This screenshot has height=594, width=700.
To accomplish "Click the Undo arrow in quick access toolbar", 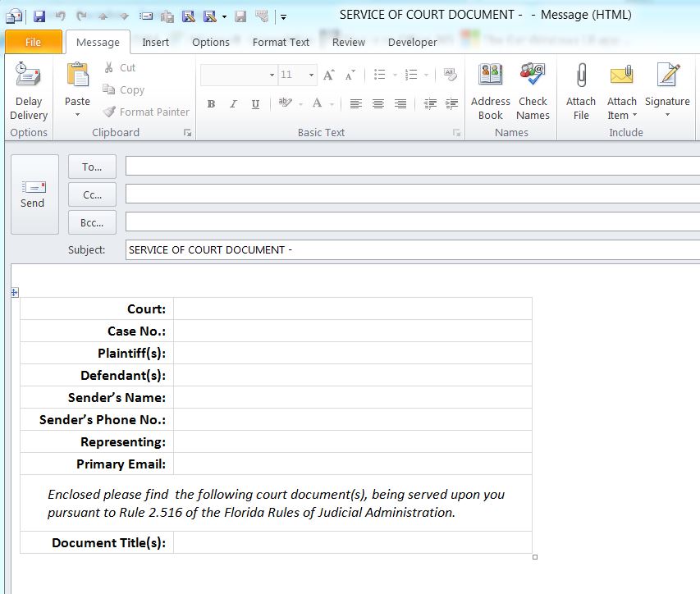I will click(60, 16).
